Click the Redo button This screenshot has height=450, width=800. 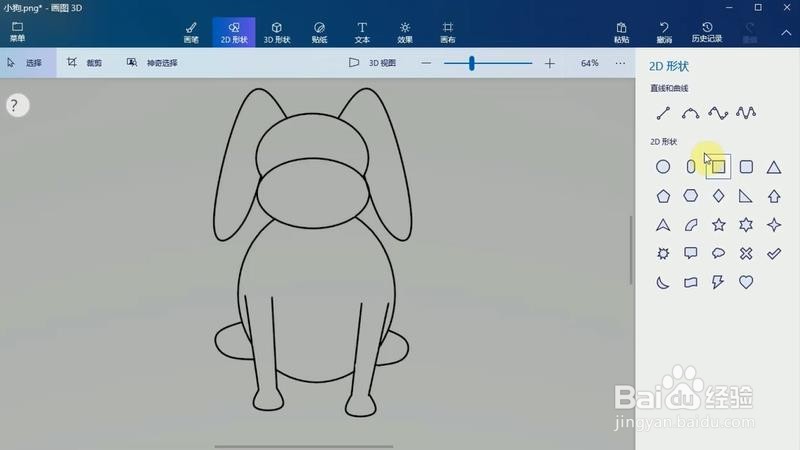coord(749,32)
